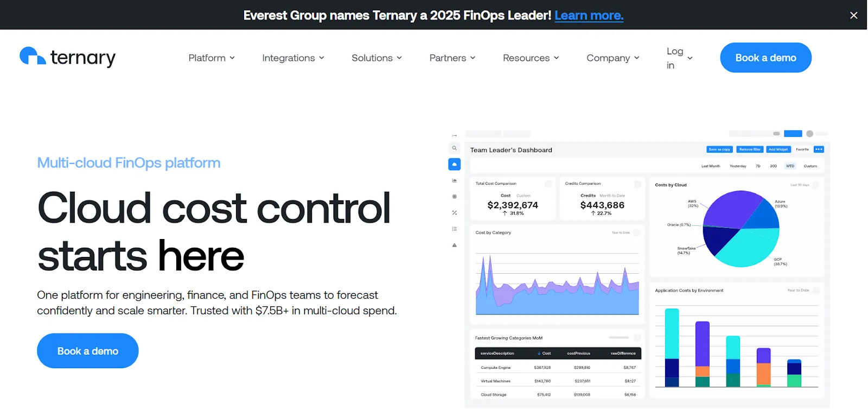Click the $2,392,674 total cost value
Image resolution: width=868 pixels, height=409 pixels.
tap(513, 205)
